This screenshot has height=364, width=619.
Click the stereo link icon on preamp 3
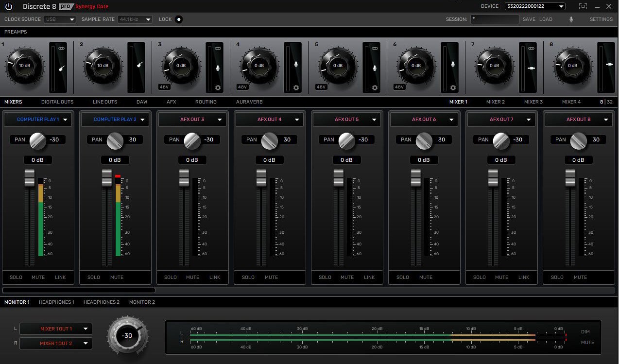(218, 49)
